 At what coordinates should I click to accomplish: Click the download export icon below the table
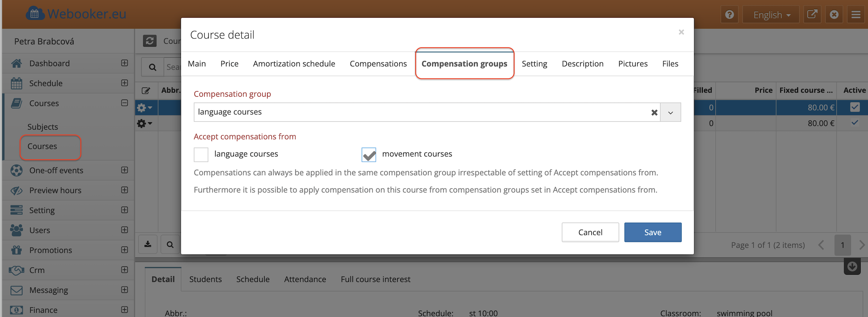click(148, 244)
